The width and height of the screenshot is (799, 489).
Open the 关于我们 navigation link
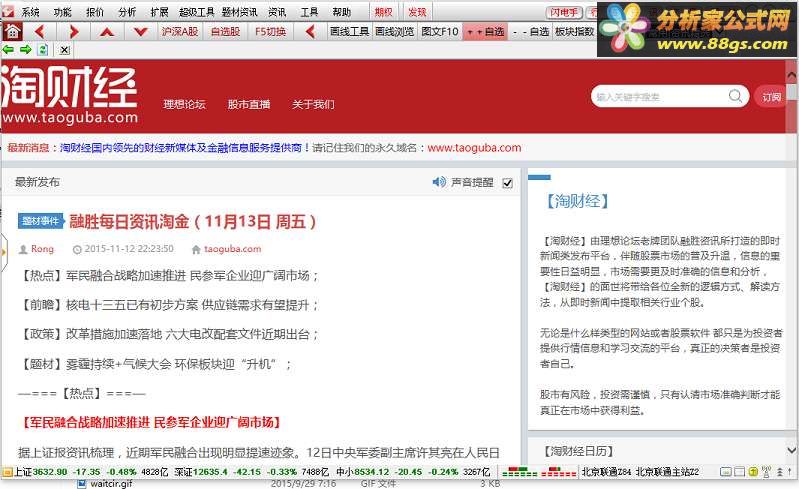pos(313,104)
